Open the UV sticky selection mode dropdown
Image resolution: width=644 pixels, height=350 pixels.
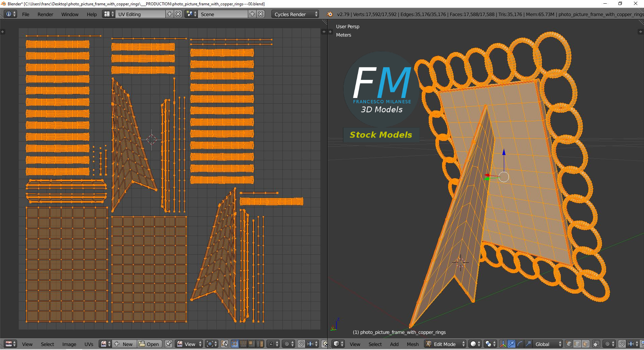pyautogui.click(x=273, y=344)
